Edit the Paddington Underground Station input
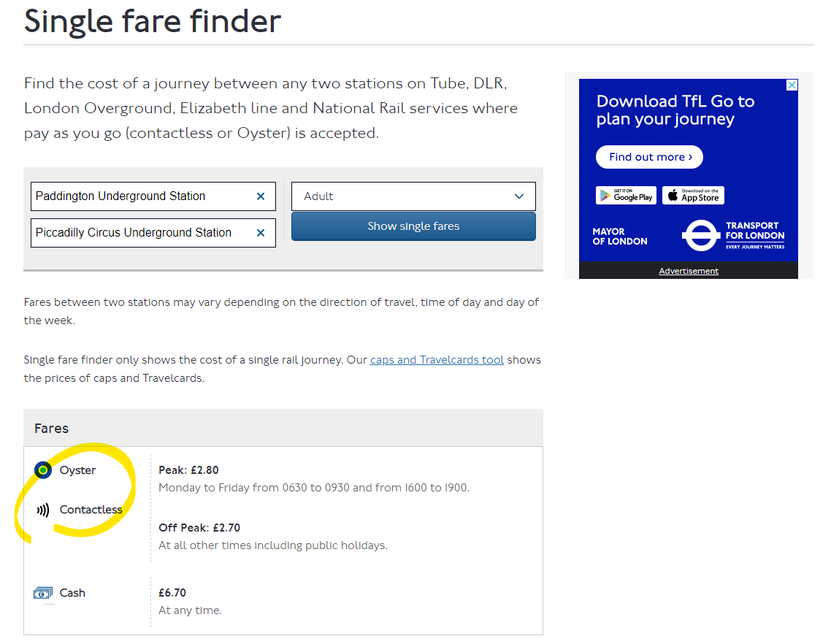831x644 pixels. click(x=143, y=196)
